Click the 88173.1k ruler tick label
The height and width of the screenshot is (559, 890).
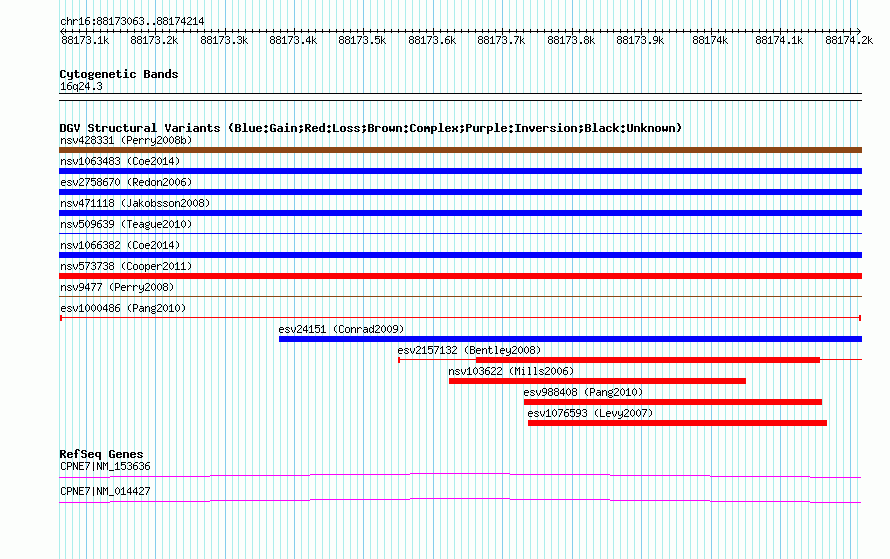85,40
